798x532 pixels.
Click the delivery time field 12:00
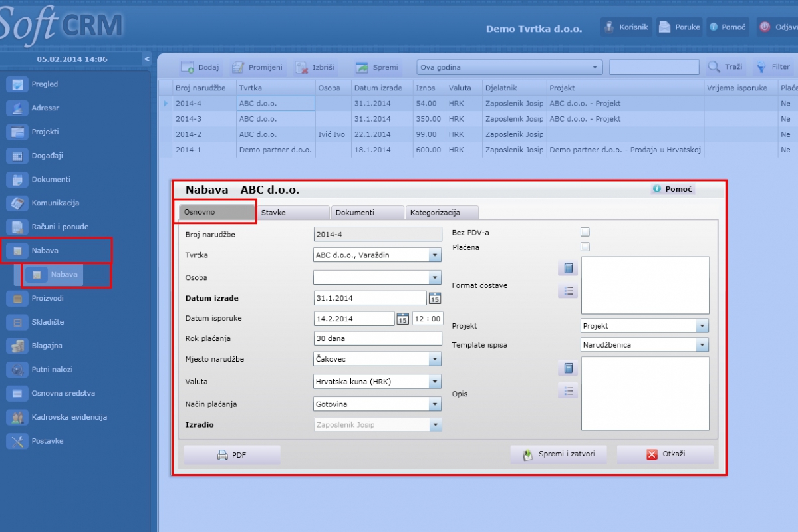[428, 319]
